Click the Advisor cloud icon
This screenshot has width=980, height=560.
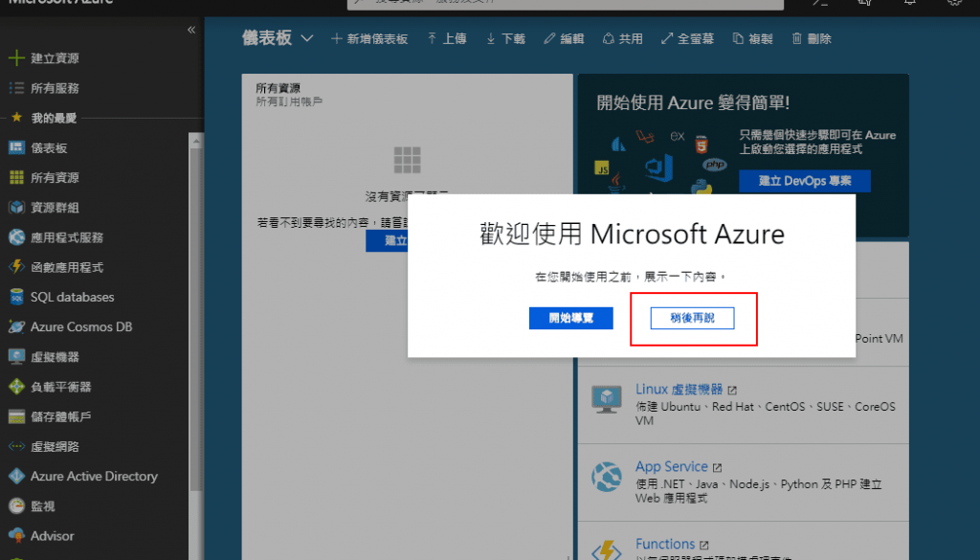(x=16, y=536)
